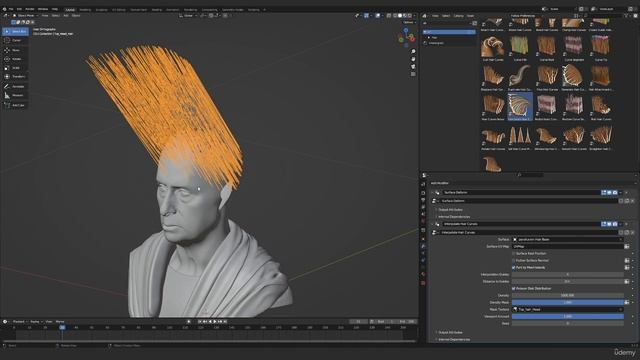Open the Catalog menu in asset browser
Viewport: 640px width, 360px height.
(458, 16)
